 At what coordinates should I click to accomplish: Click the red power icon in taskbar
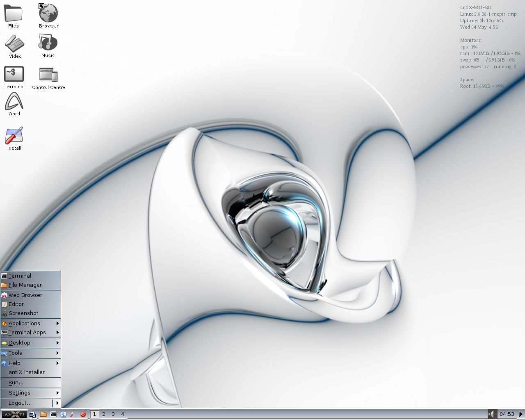[x=83, y=414]
